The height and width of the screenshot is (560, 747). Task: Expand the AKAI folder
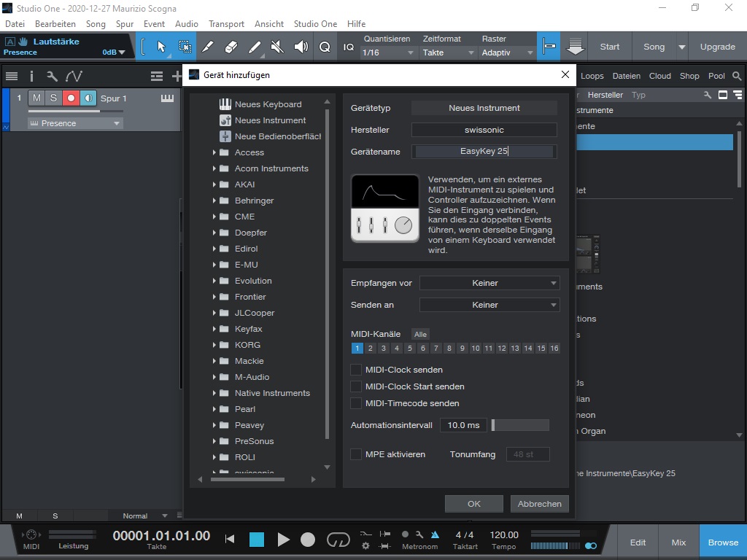[214, 184]
